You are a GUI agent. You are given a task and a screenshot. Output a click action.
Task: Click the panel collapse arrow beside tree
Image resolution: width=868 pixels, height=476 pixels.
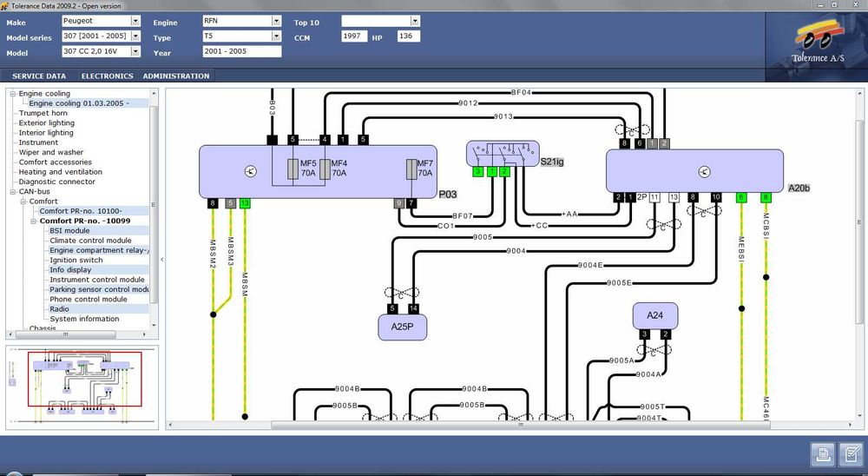click(162, 260)
